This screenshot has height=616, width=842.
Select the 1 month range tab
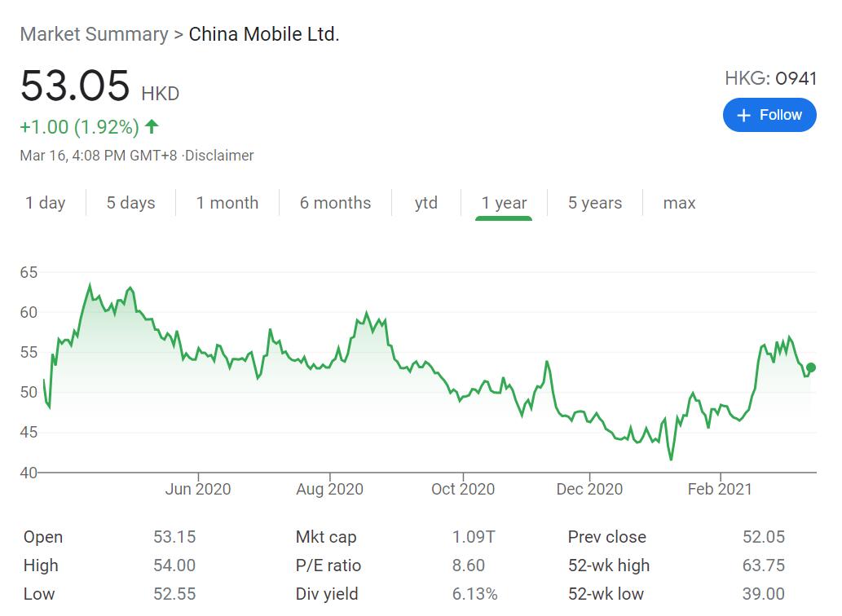(x=227, y=203)
